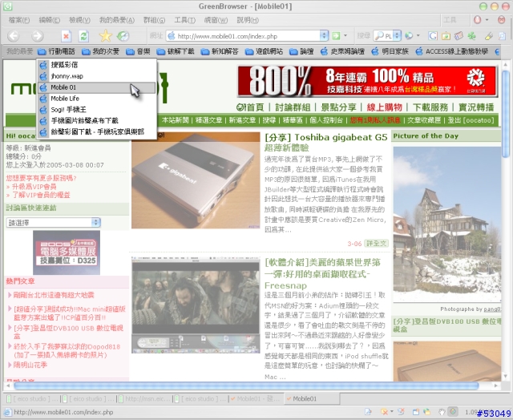Viewport: 513px width, 420px height.
Task: Open the dropdown arrow next to Go button
Action: (x=345, y=35)
